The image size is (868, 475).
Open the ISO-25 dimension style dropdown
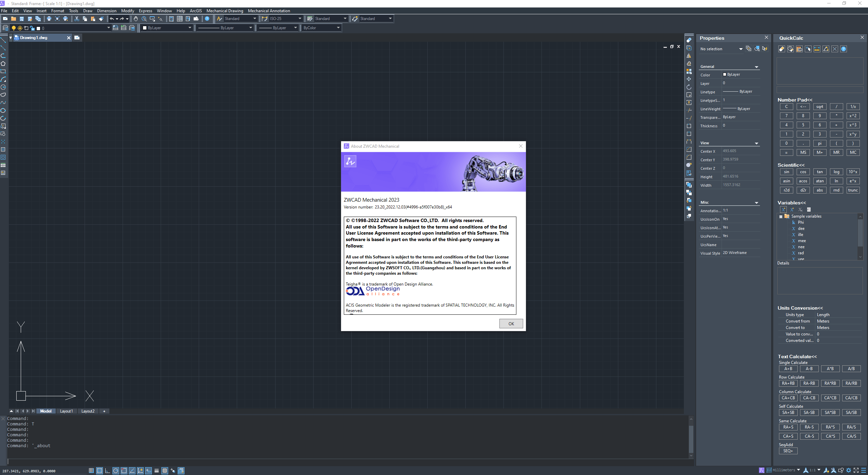click(x=285, y=19)
